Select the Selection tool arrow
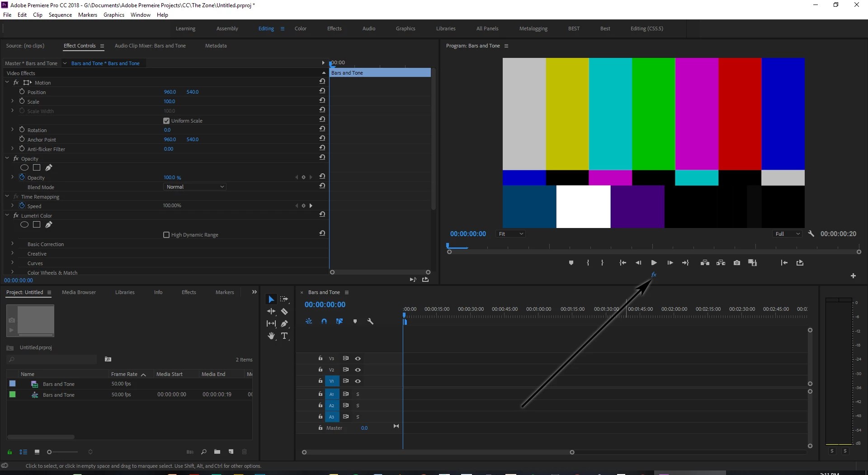This screenshot has height=475, width=868. [x=271, y=299]
